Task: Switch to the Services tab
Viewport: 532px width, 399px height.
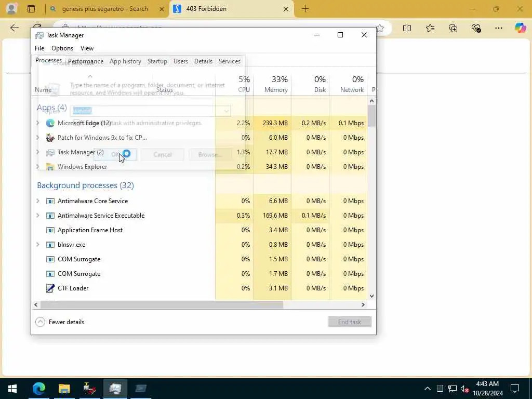Action: tap(229, 61)
